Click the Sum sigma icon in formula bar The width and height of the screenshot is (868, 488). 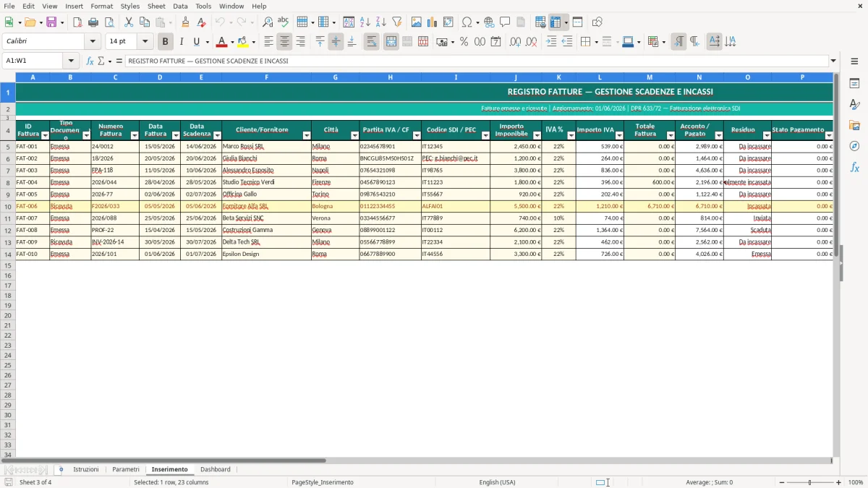coord(101,61)
